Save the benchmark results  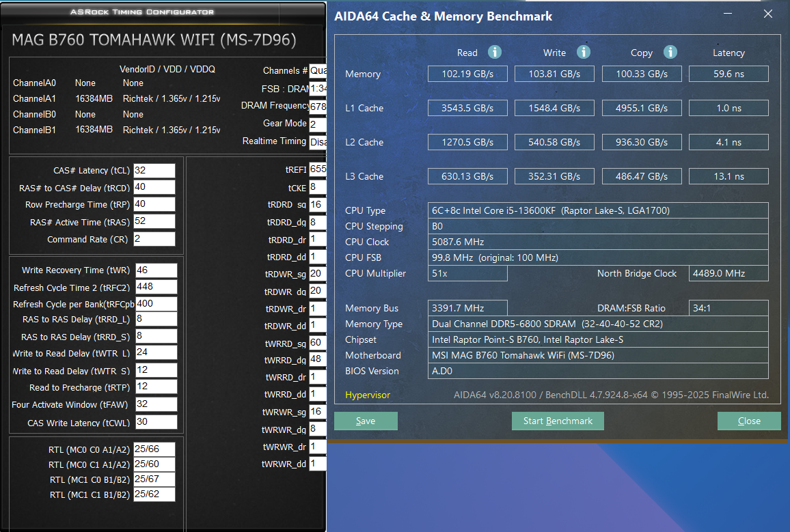tap(366, 421)
